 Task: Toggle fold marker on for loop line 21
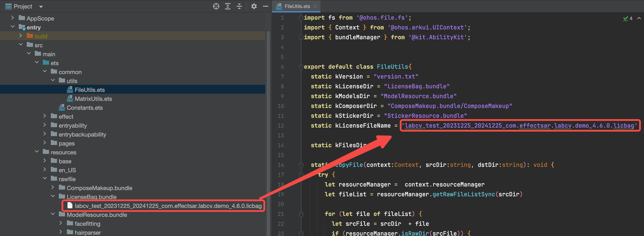point(301,214)
